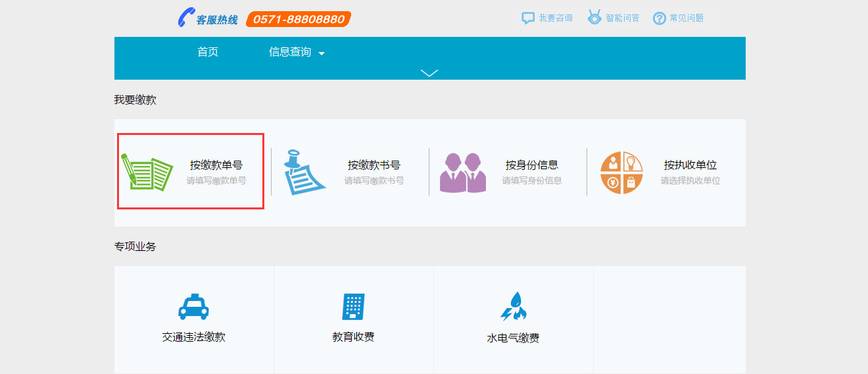
Task: Click the 专项业务 section heading
Action: coord(135,247)
